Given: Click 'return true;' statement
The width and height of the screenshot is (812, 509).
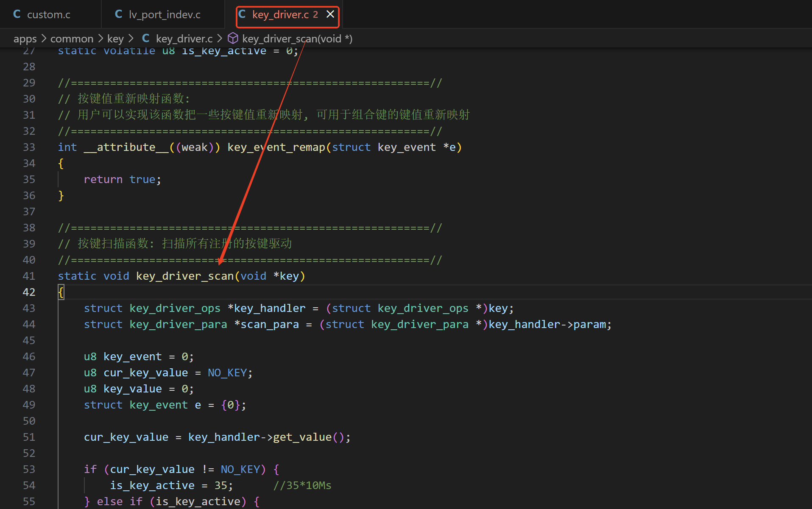Looking at the screenshot, I should tap(123, 179).
